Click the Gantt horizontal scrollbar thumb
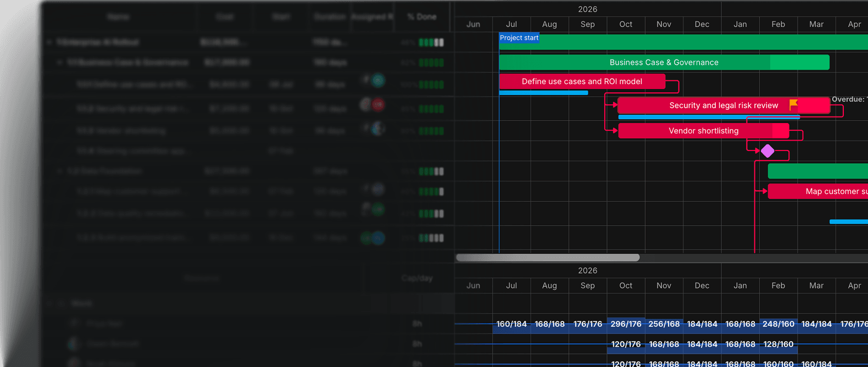The height and width of the screenshot is (367, 868). [x=548, y=258]
